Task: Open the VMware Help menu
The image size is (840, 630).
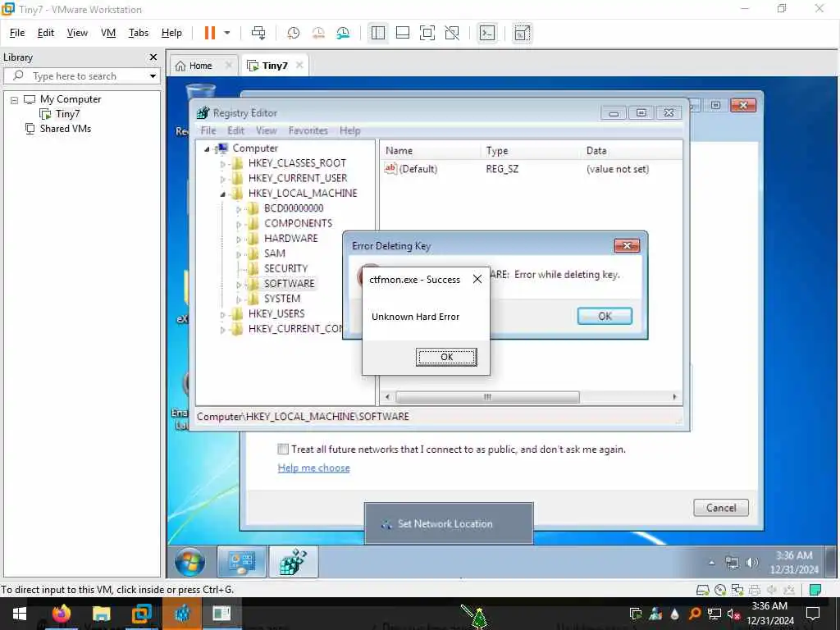Action: (x=171, y=33)
